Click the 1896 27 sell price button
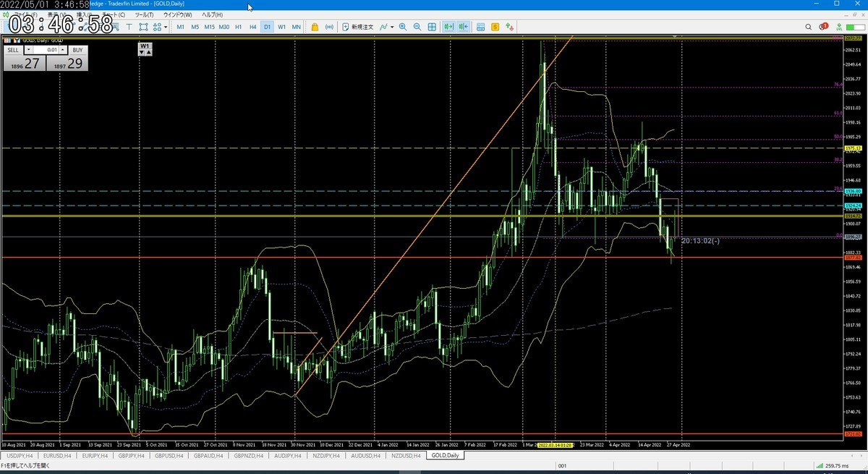 (24, 63)
